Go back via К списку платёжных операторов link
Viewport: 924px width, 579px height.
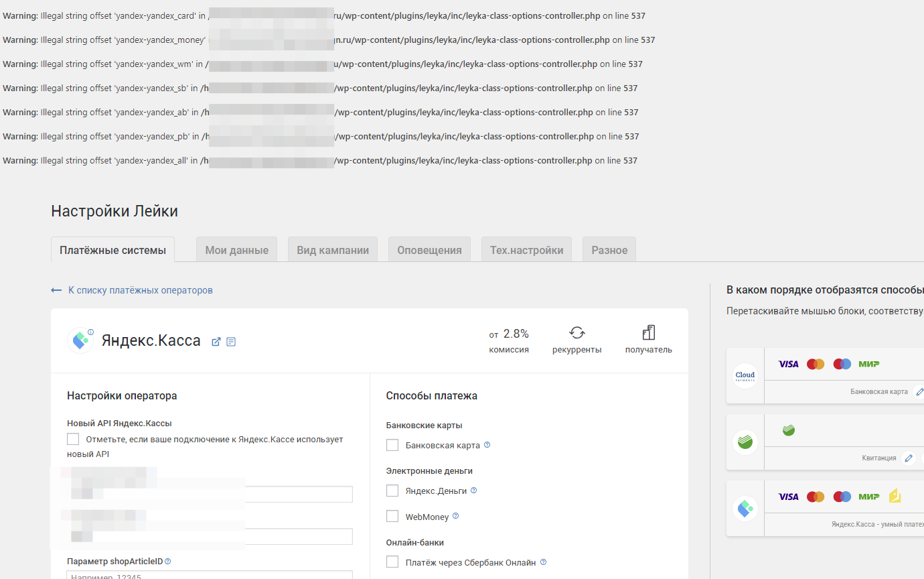click(141, 290)
